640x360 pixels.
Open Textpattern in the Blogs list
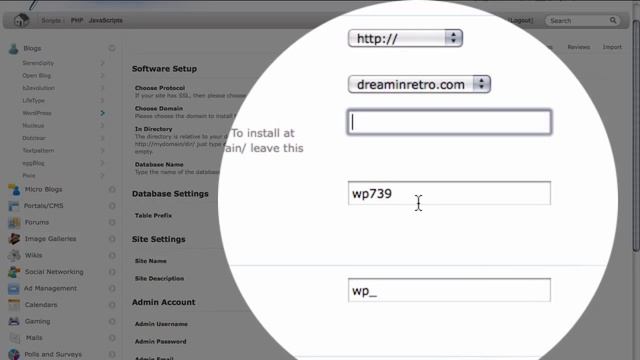click(x=38, y=151)
